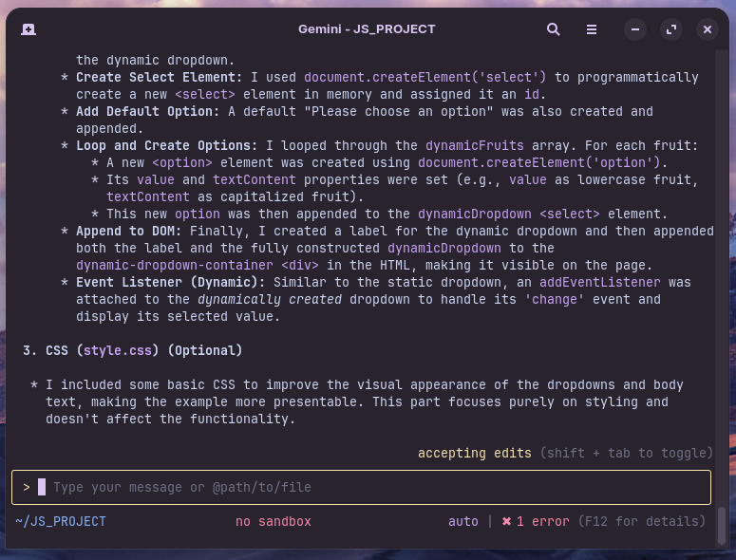Open a new terminal tab
Viewport: 736px width, 560px height.
28,29
